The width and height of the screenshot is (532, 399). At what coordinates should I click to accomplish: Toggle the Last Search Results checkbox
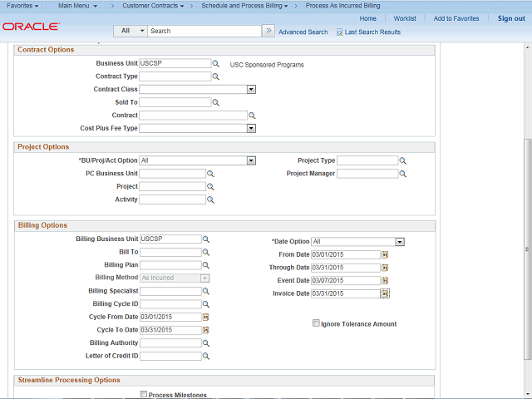click(339, 32)
